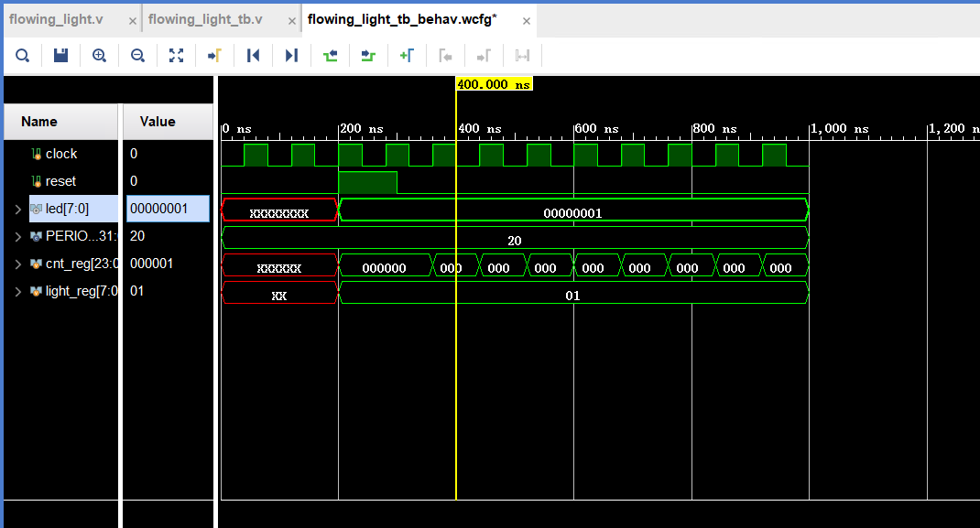Switch to the flowing_light_tb.v tab
Viewport: 980px width, 528px height.
[x=205, y=19]
